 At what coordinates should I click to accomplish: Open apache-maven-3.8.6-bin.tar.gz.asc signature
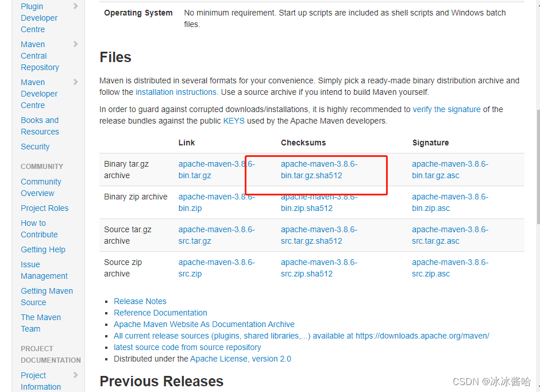coord(450,170)
